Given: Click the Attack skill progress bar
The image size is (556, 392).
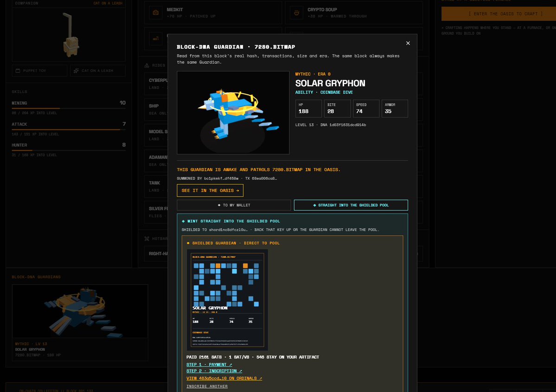Looking at the screenshot, I should pos(69,129).
